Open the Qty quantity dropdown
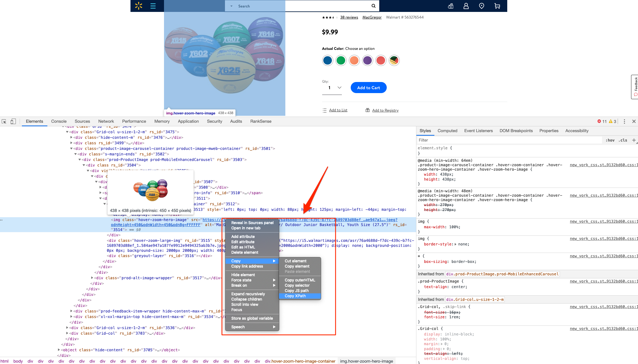 (339, 88)
